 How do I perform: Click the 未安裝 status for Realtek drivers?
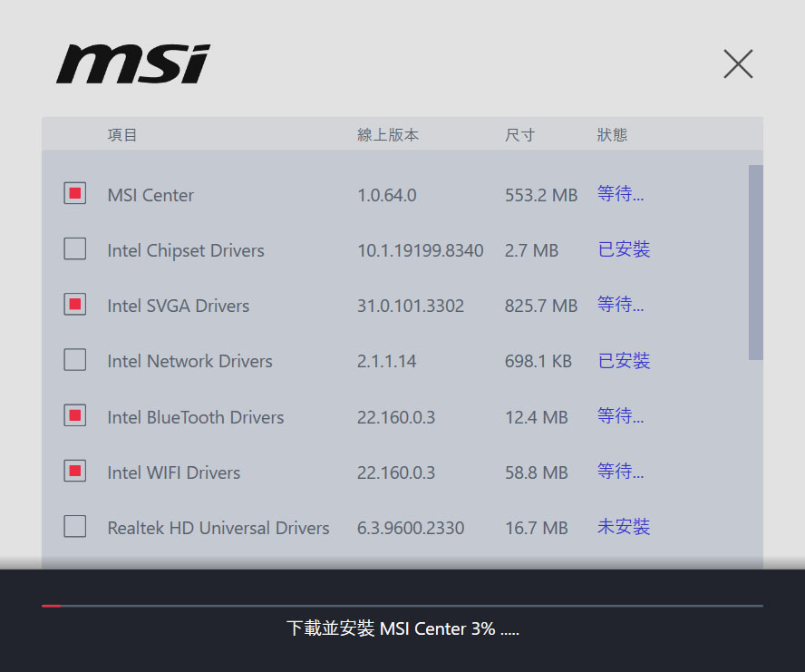point(624,527)
